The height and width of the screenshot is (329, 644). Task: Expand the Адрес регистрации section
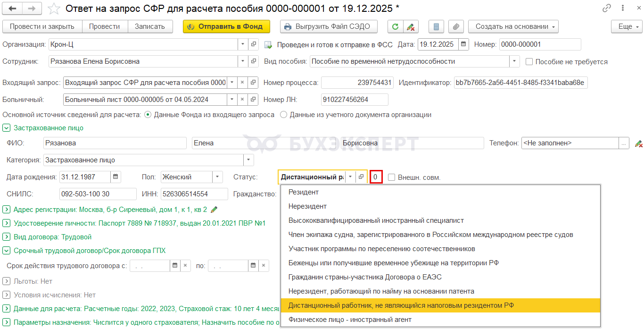[7, 210]
